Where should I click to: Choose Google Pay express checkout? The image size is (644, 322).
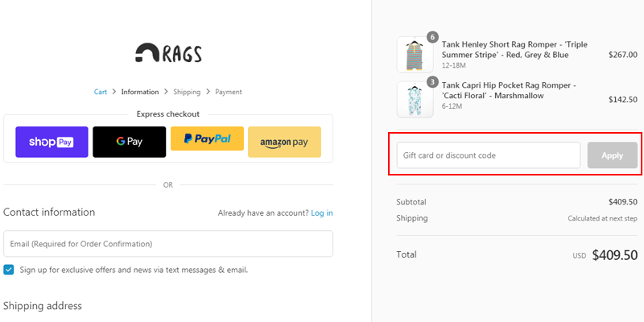[x=130, y=142]
